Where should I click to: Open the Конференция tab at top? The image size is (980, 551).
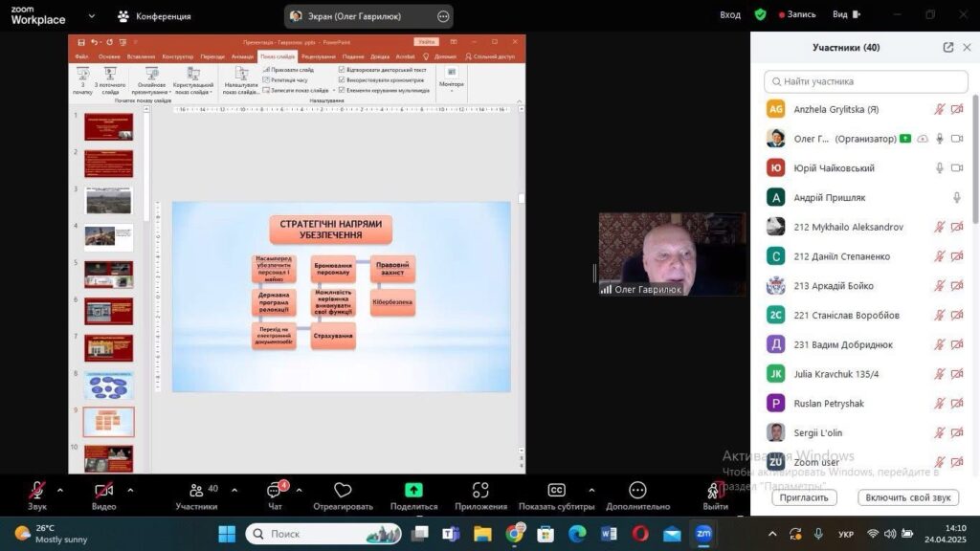coord(153,16)
